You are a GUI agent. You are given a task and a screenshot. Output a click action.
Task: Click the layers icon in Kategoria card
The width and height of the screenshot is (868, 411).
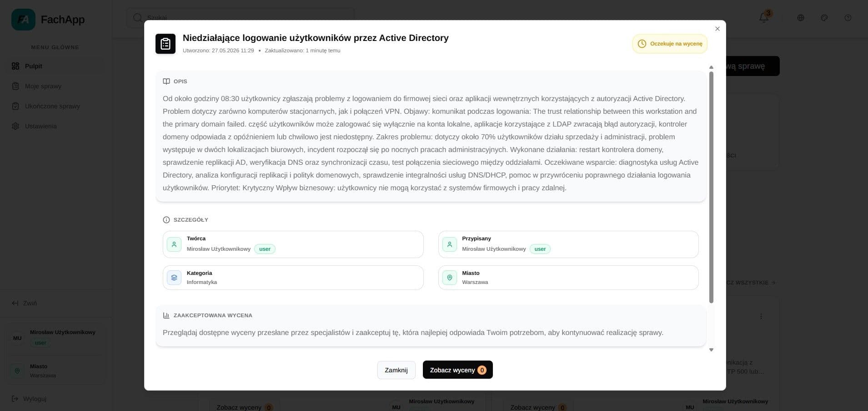174,278
